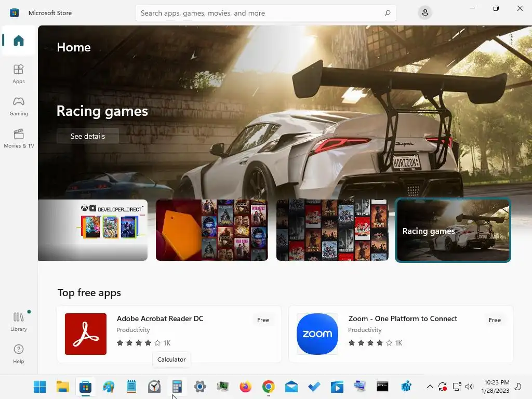Image resolution: width=532 pixels, height=399 pixels.
Task: Open Zoom - One Platform to Connect card
Action: (x=401, y=334)
